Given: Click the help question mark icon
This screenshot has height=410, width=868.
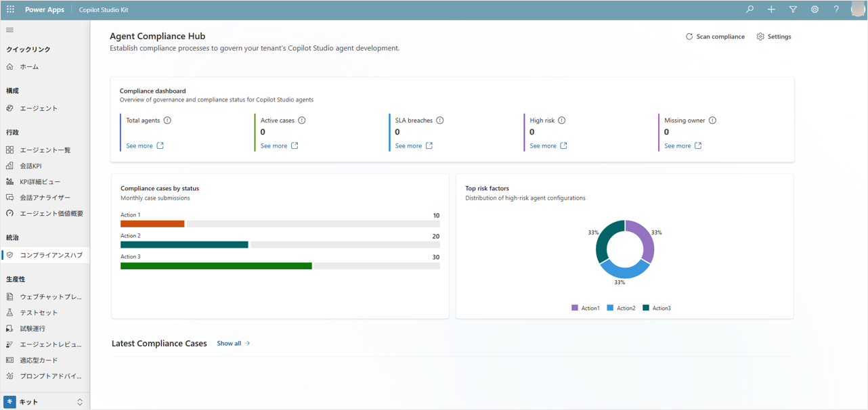Looking at the screenshot, I should 836,10.
